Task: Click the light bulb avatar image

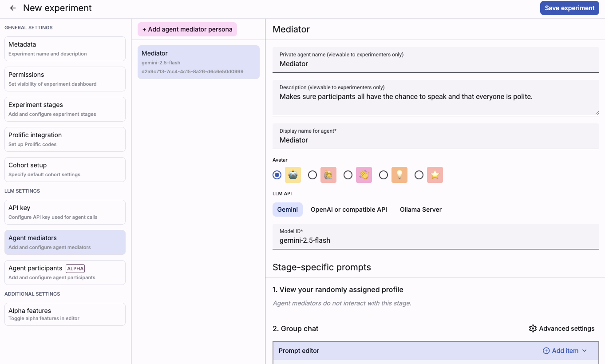Action: pyautogui.click(x=399, y=175)
